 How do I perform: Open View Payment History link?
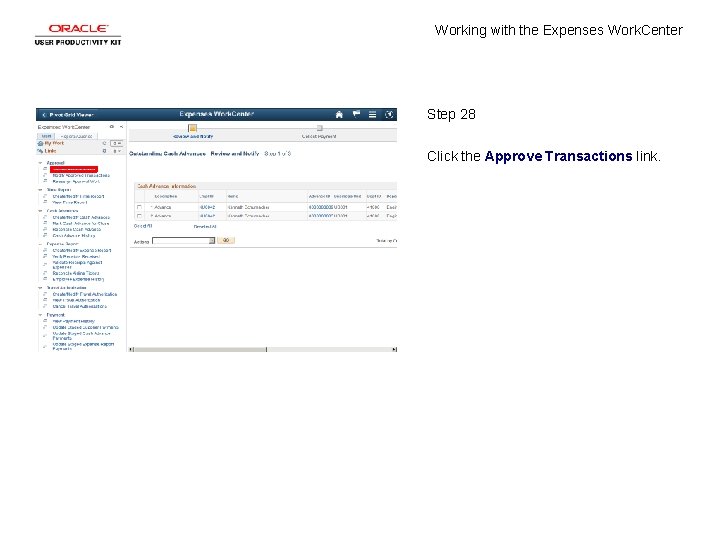point(73,321)
